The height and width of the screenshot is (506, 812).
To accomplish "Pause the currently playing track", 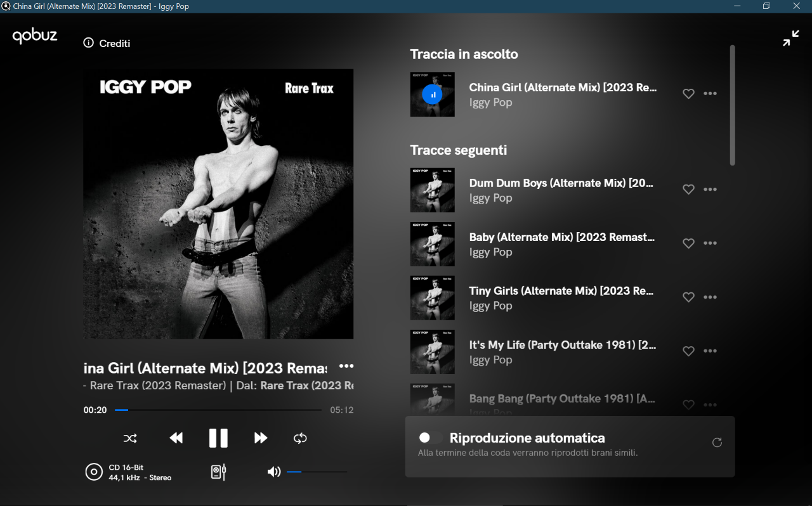I will (218, 438).
